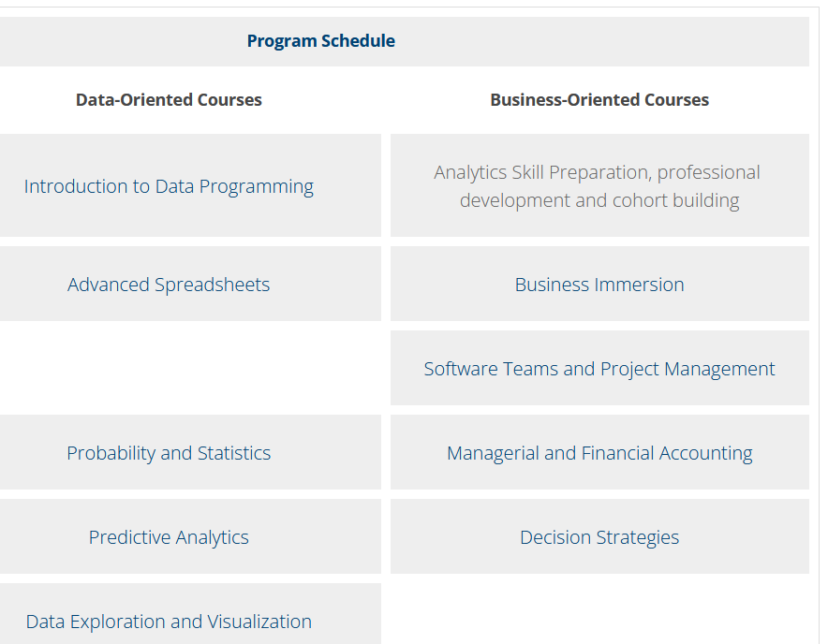Click the 'development and cohort building' text line

click(599, 200)
